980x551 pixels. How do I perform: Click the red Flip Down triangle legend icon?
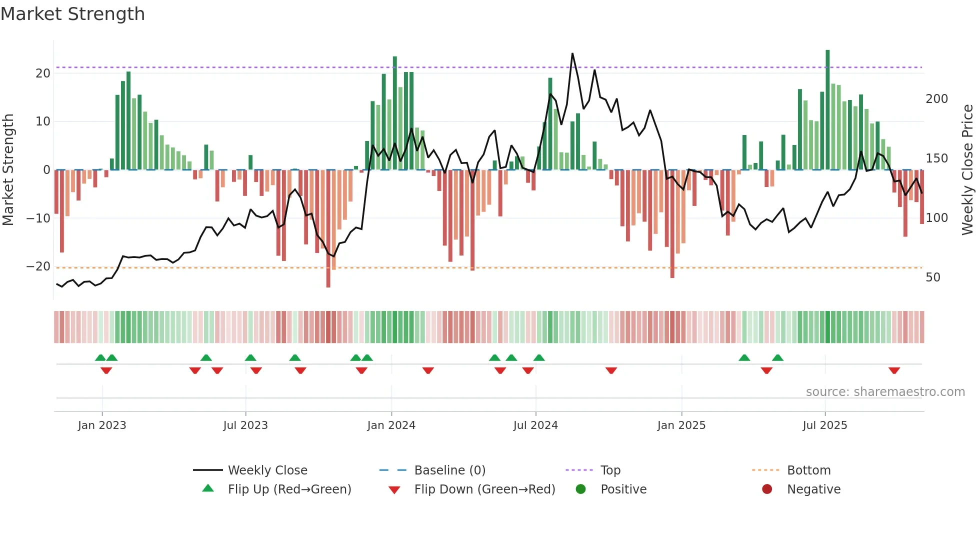point(394,489)
